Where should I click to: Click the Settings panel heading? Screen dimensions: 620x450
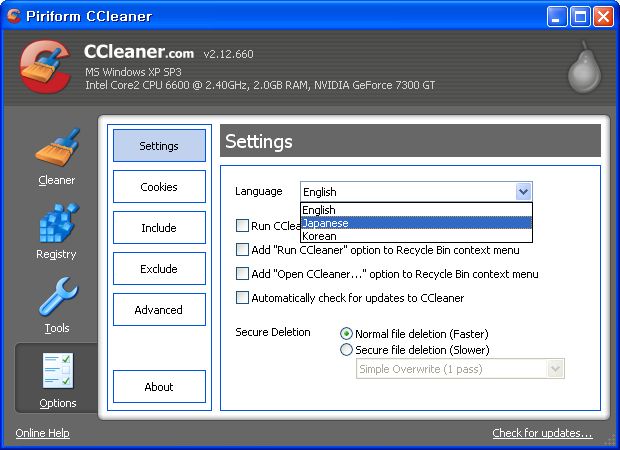(259, 141)
